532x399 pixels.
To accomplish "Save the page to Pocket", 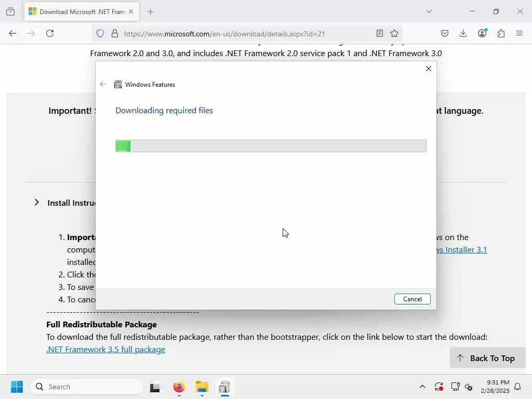I will click(x=445, y=33).
